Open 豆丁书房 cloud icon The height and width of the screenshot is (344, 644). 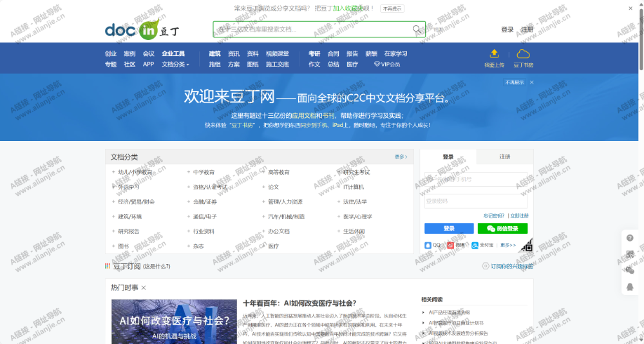(523, 54)
